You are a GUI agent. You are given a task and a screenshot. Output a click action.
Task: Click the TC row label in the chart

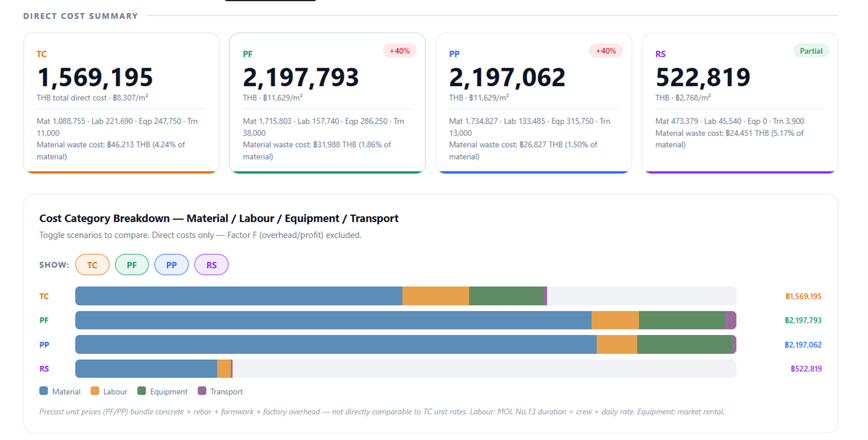coord(44,296)
